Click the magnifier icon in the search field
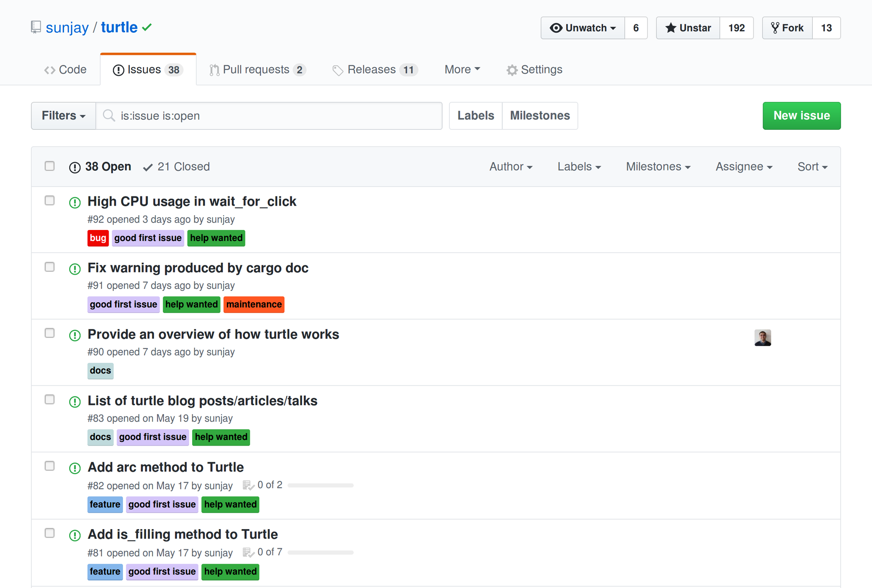The height and width of the screenshot is (588, 872). pos(109,115)
